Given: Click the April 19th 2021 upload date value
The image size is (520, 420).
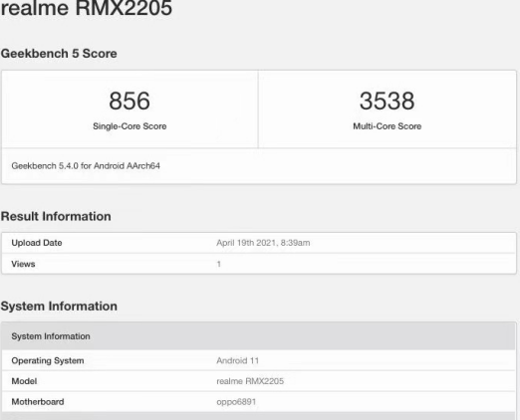Looking at the screenshot, I should [263, 243].
